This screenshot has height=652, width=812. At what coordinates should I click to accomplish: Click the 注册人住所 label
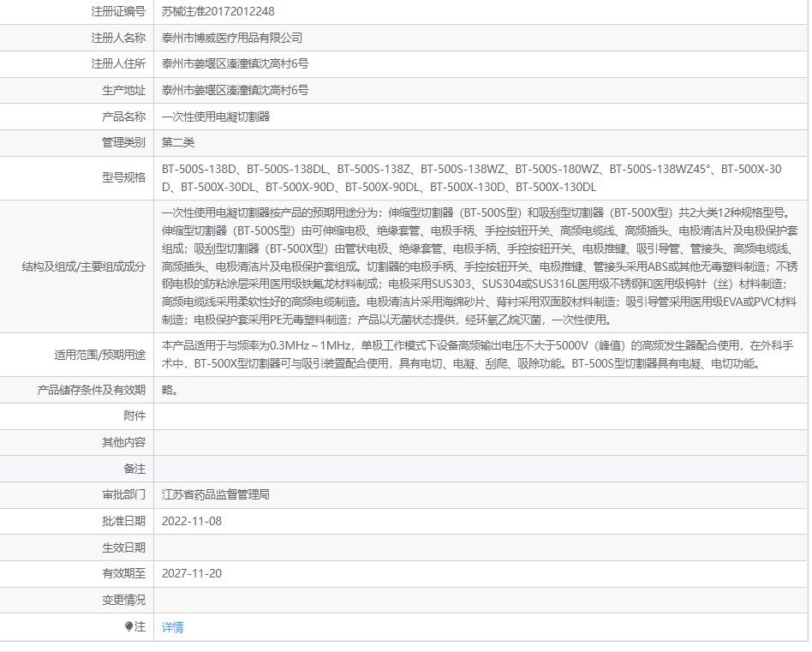pos(118,63)
